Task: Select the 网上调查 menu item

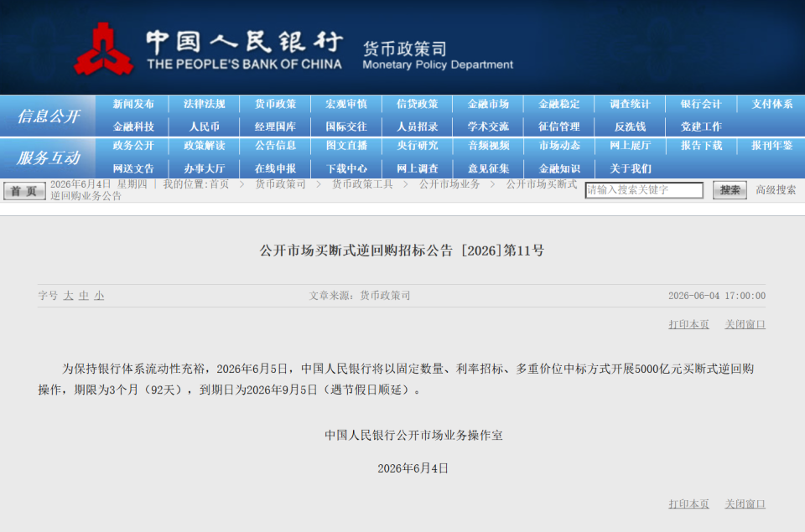Action: pos(418,168)
